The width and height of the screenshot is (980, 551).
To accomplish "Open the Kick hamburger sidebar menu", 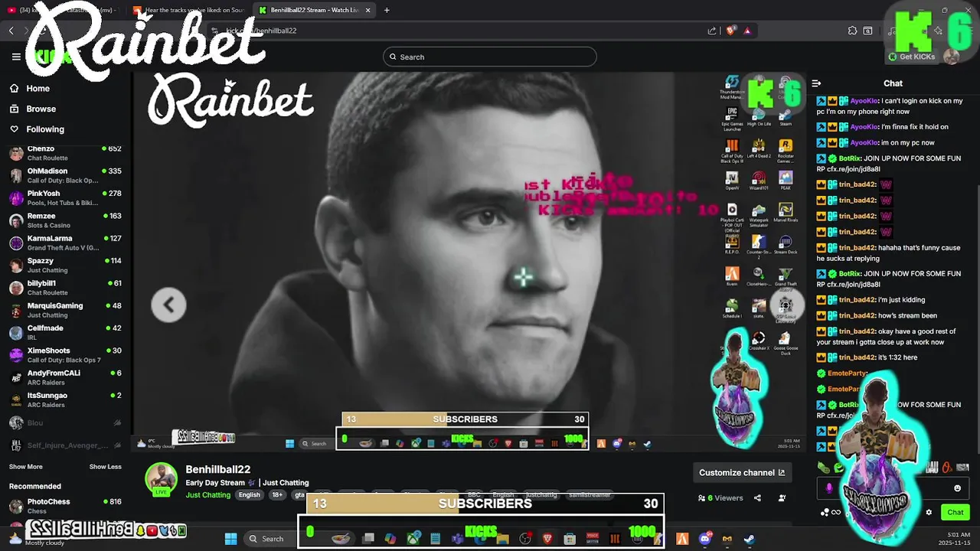I will coord(16,57).
